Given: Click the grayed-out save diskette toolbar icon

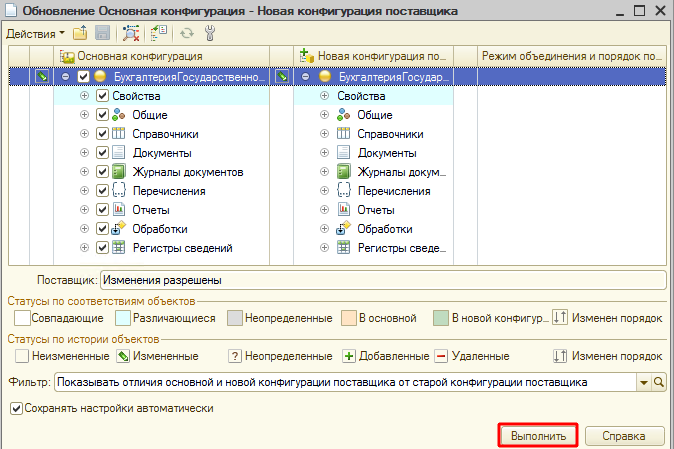Looking at the screenshot, I should click(102, 33).
